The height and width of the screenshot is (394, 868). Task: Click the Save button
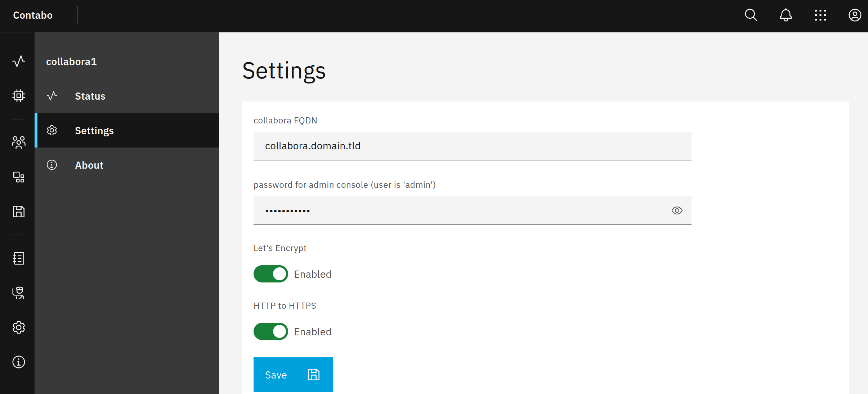pyautogui.click(x=293, y=375)
